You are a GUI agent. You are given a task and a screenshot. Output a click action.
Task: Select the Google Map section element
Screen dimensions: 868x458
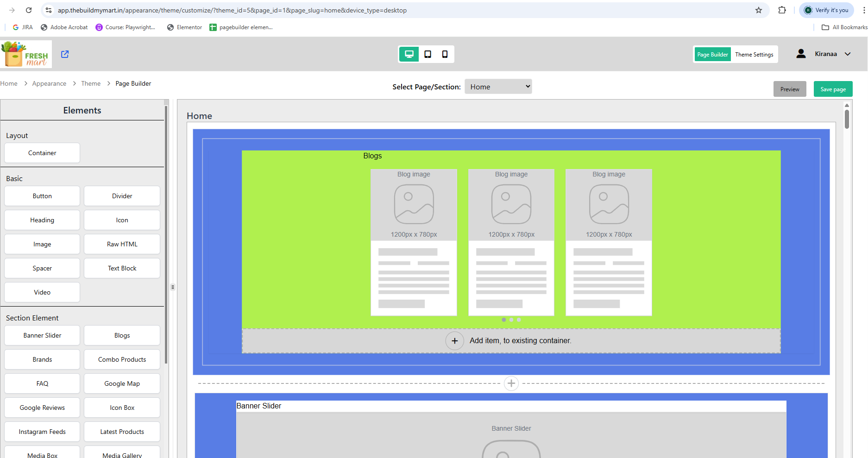[x=122, y=383]
